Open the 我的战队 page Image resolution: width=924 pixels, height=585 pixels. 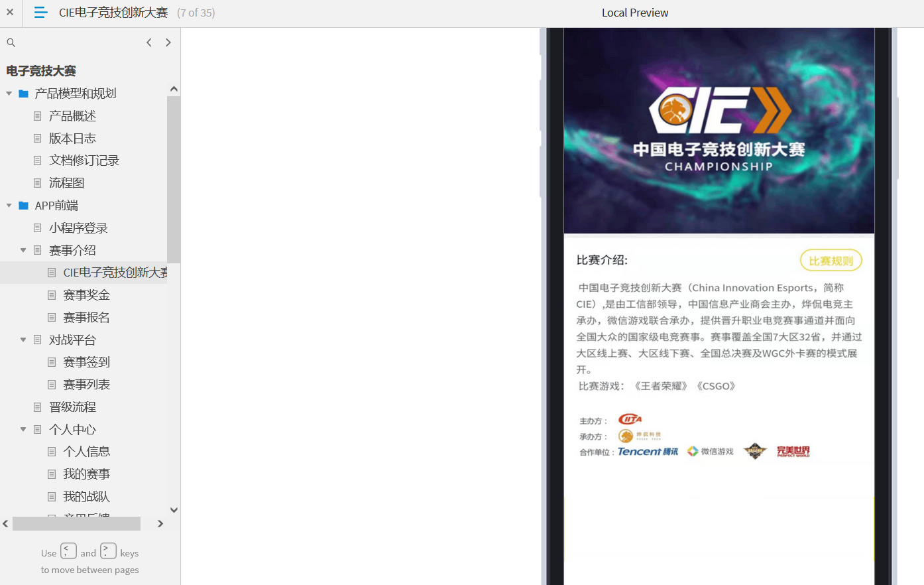86,497
